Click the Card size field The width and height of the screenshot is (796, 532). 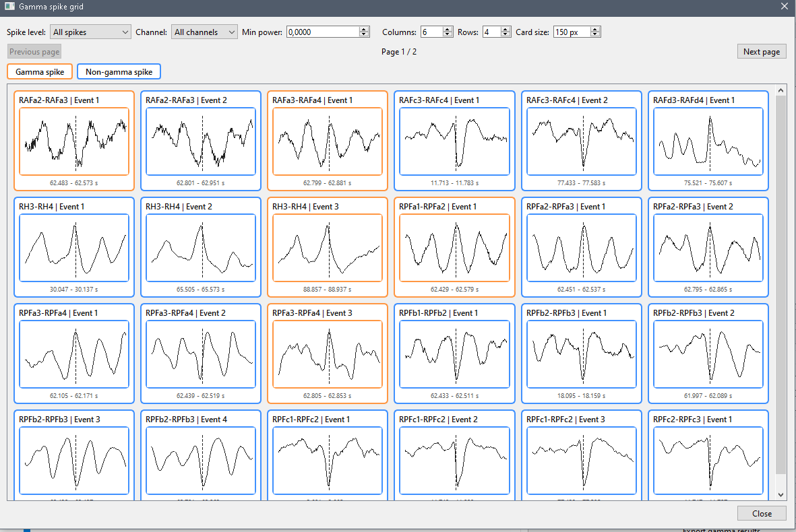572,32
